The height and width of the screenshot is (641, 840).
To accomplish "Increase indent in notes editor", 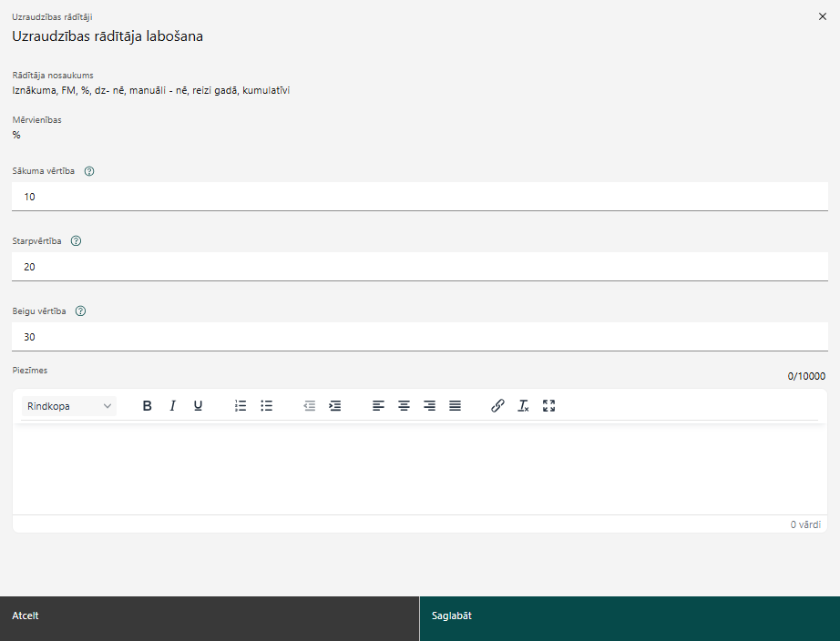I will pyautogui.click(x=335, y=406).
